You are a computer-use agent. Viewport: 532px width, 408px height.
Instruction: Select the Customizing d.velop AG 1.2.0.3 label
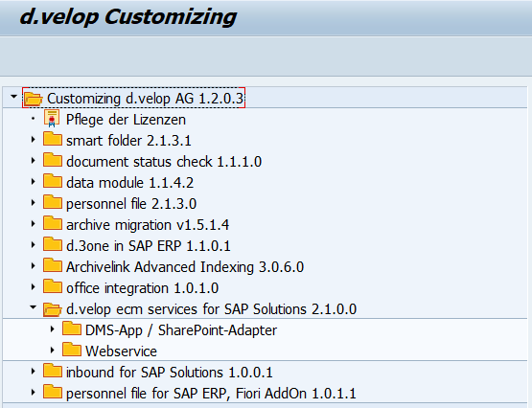click(145, 99)
